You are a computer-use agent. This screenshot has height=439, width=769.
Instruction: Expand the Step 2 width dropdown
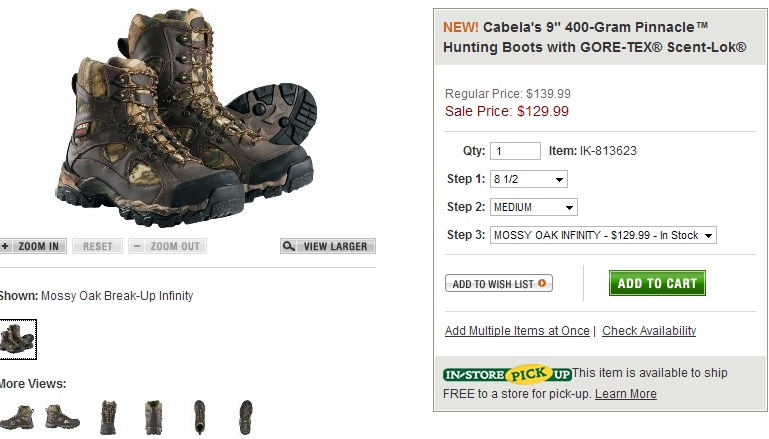(534, 207)
